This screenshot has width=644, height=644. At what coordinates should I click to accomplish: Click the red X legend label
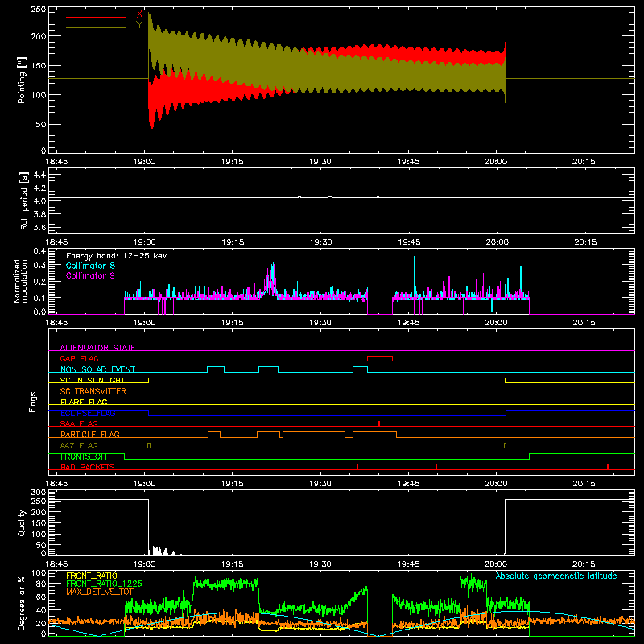click(x=139, y=14)
